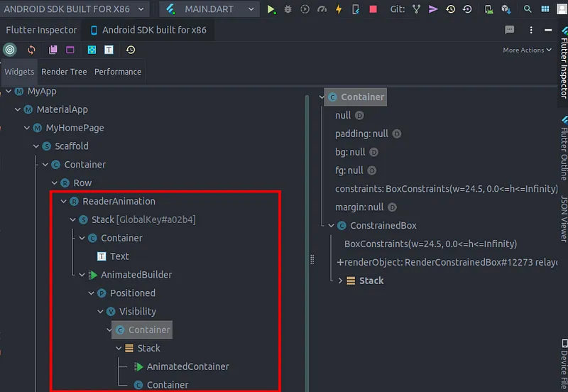
Task: Select the Android SDK built for x86 tab
Action: tap(148, 30)
